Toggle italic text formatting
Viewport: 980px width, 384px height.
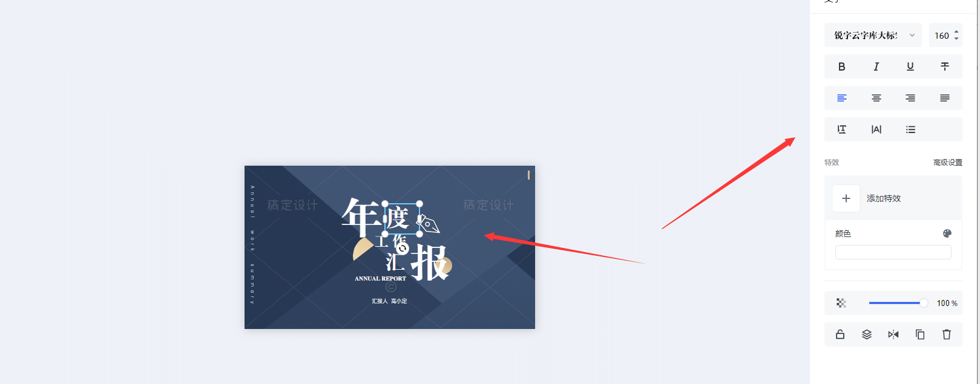click(x=876, y=67)
